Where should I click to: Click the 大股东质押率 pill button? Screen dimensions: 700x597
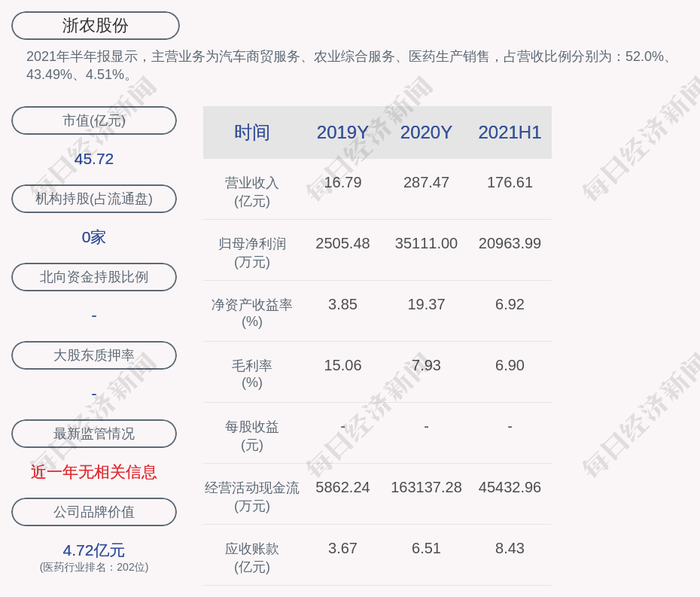94,355
